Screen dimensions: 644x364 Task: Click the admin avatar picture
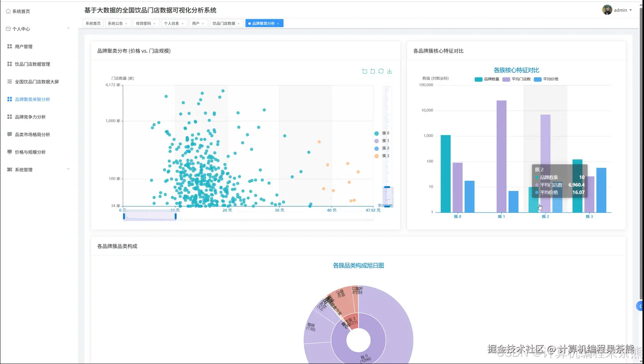click(607, 10)
